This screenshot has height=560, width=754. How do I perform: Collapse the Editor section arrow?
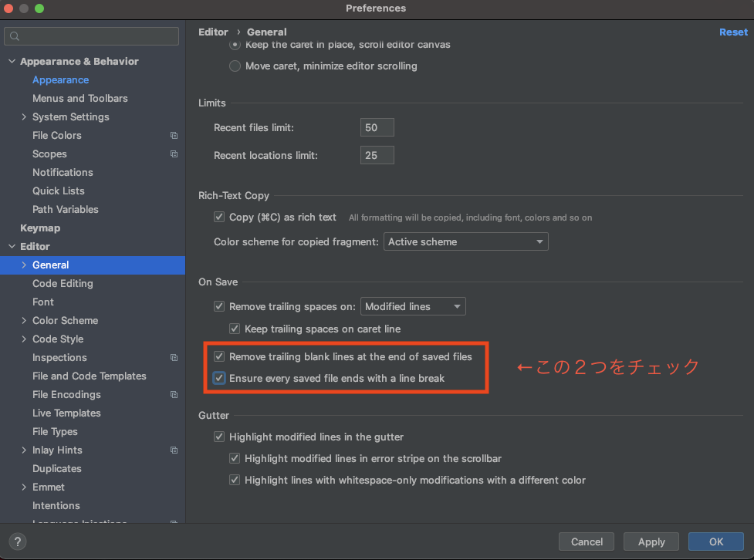(12, 247)
